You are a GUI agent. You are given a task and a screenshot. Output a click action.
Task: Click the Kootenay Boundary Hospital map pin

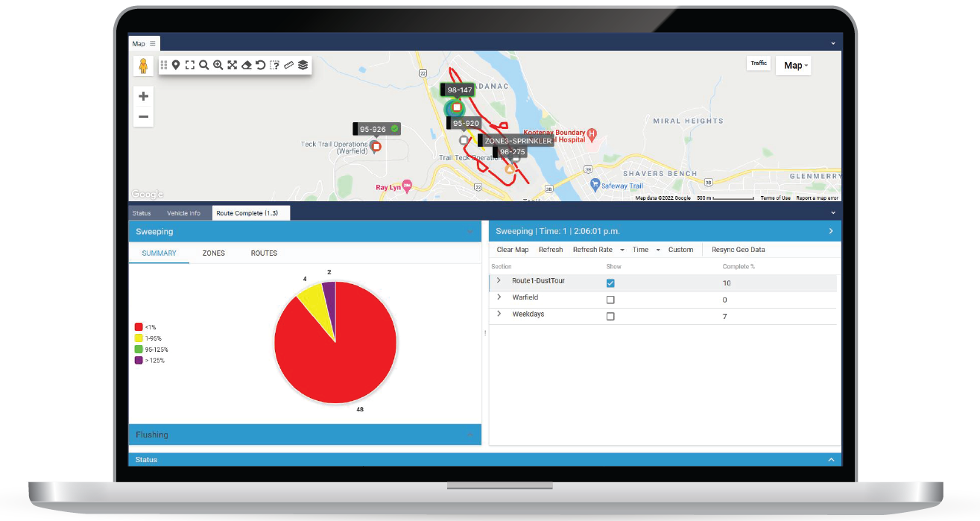592,135
